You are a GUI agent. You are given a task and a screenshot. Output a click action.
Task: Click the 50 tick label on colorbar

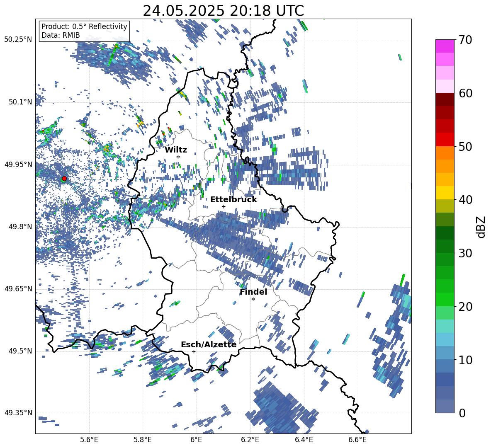pyautogui.click(x=465, y=146)
